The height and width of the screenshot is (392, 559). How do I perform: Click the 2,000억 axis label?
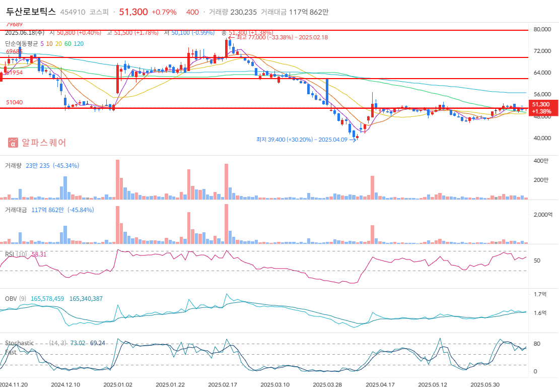(542, 215)
